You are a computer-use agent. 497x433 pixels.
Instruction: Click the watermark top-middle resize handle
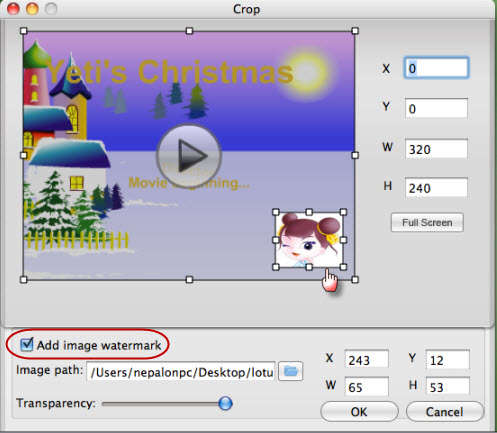[309, 212]
